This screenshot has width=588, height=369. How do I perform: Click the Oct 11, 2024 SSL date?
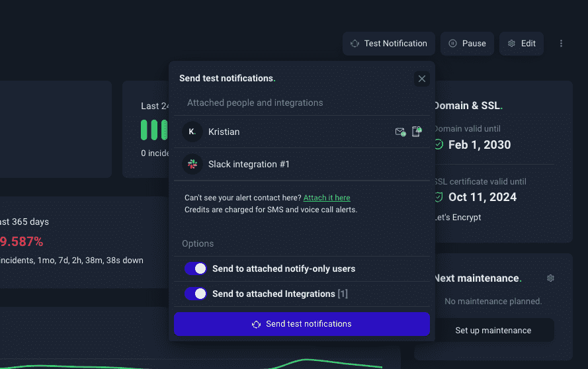pos(483,197)
